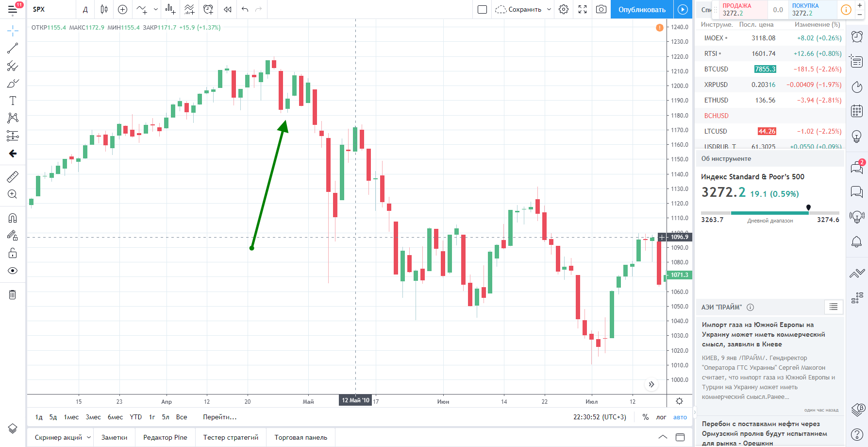The height and width of the screenshot is (447, 868).
Task: Toggle the percent scale mode
Action: point(646,417)
